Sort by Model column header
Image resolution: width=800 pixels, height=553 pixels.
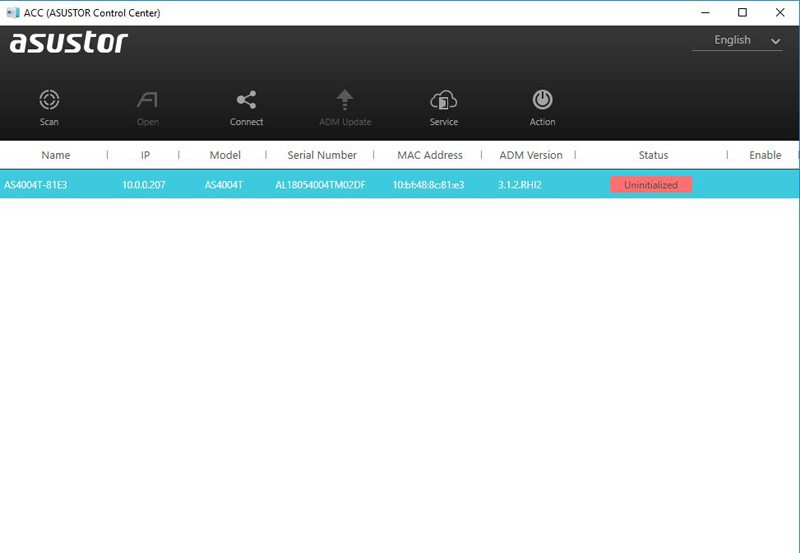(225, 155)
